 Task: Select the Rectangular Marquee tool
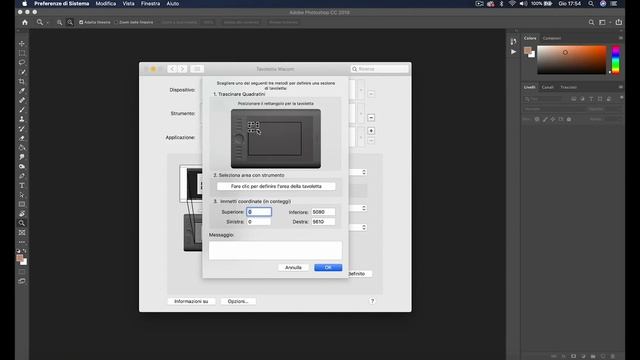[x=22, y=53]
